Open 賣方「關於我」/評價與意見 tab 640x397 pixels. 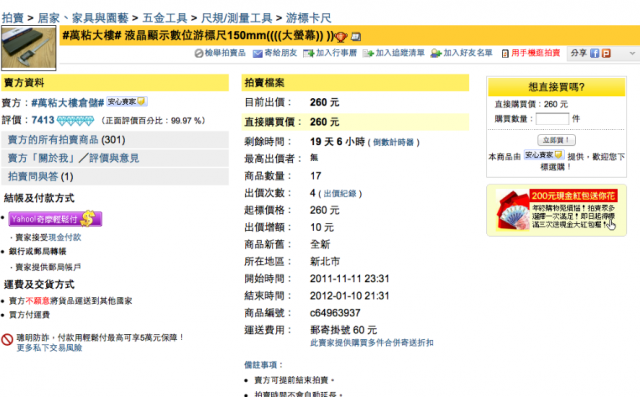(x=115, y=158)
